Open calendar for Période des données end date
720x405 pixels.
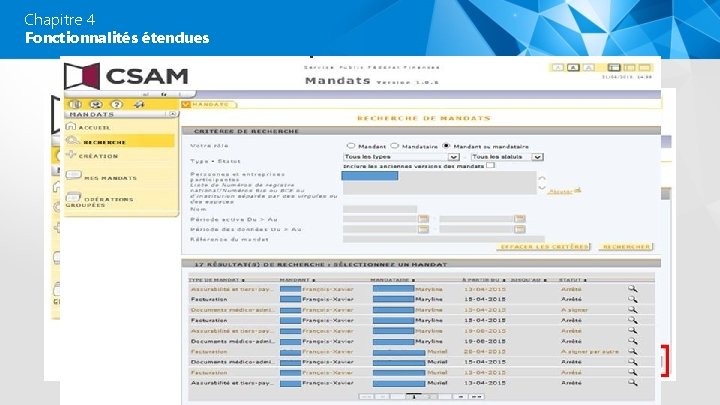point(519,229)
